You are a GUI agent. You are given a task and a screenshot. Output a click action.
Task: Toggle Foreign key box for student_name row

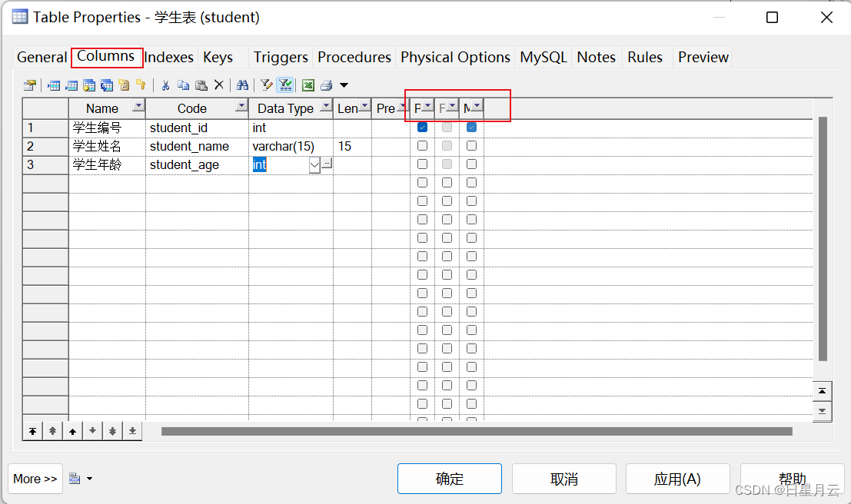(x=447, y=146)
